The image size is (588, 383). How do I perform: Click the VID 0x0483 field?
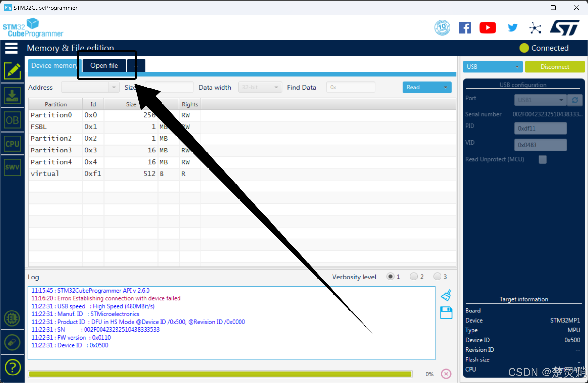pos(540,145)
